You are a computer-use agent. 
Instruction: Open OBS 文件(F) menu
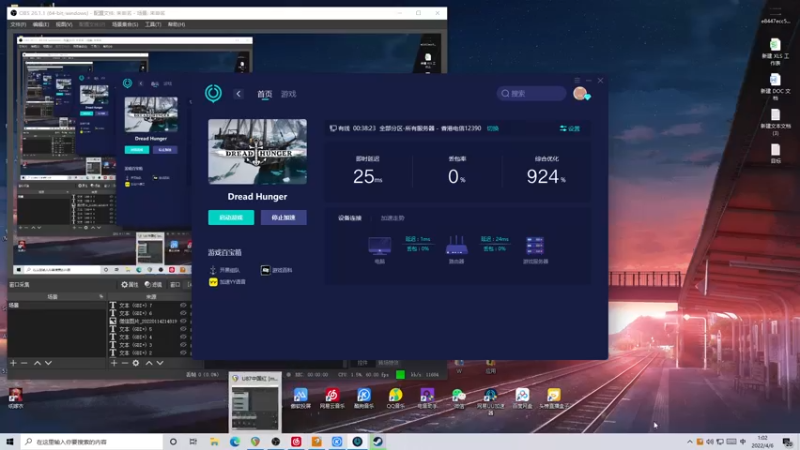pos(18,24)
